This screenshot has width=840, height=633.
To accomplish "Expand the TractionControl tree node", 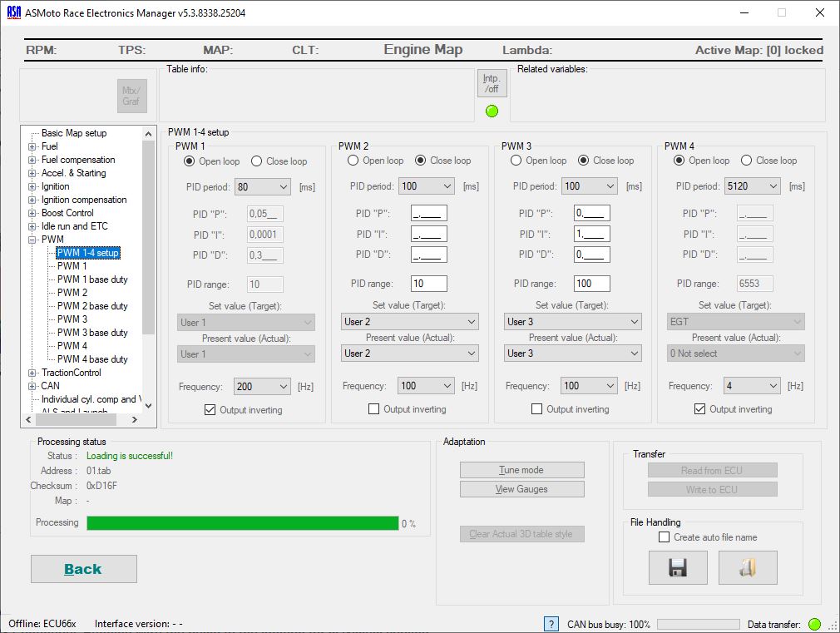I will (x=32, y=373).
